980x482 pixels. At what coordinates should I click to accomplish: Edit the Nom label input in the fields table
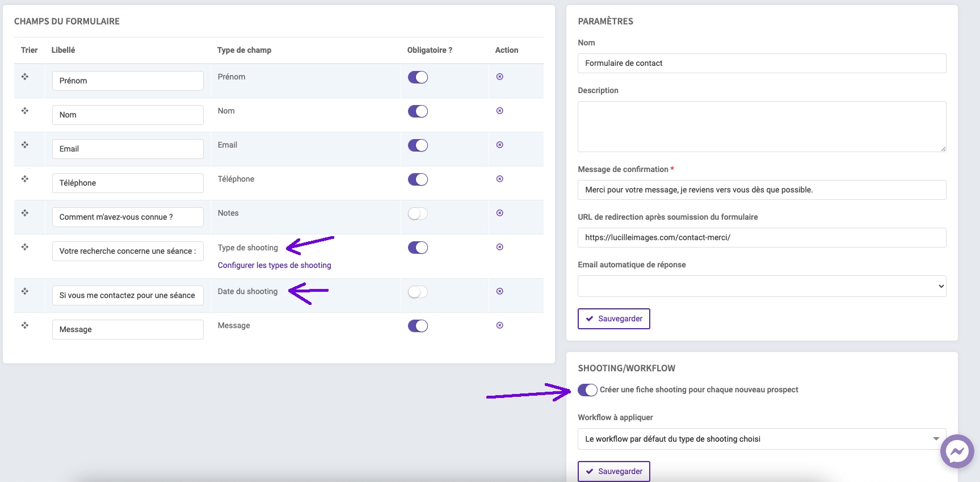click(128, 115)
